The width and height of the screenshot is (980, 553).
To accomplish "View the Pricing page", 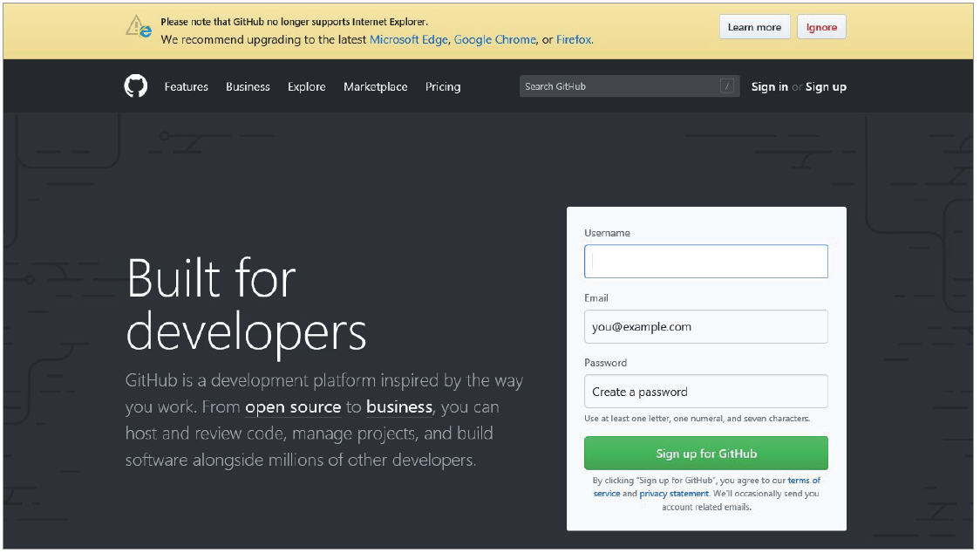I will click(443, 87).
